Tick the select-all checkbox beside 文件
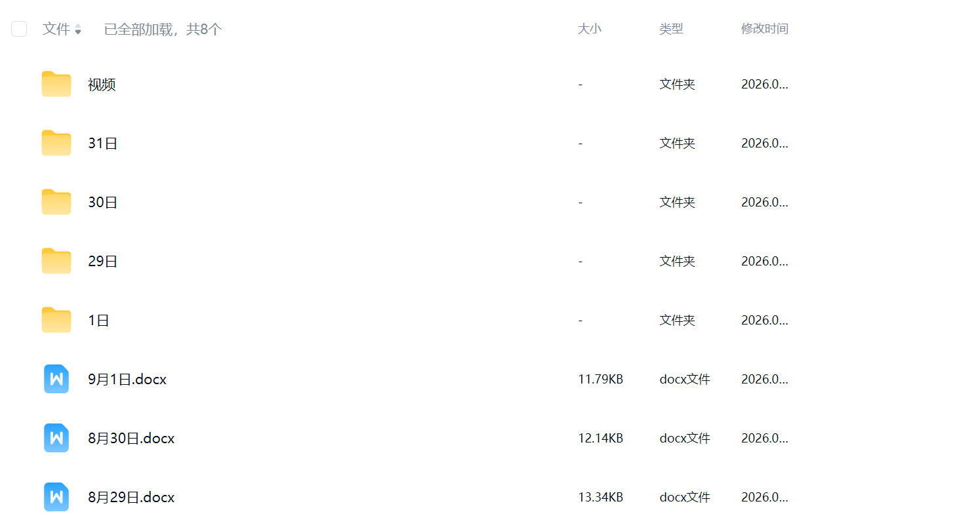The height and width of the screenshot is (531, 980). pos(19,29)
